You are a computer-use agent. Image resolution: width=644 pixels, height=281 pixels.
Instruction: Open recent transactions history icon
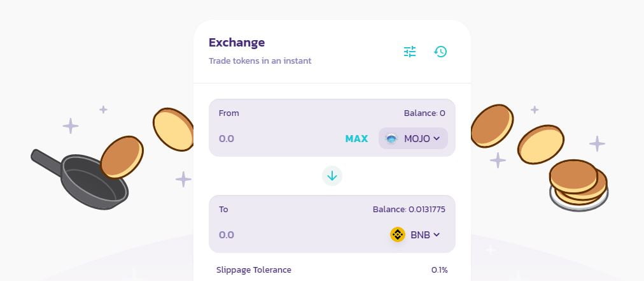(440, 52)
